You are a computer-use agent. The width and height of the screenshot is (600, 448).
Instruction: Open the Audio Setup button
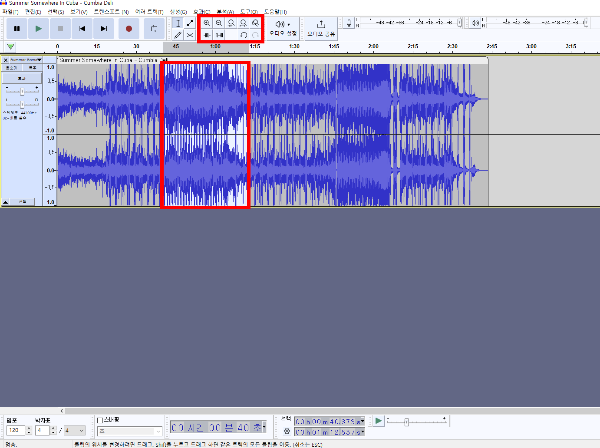click(283, 28)
